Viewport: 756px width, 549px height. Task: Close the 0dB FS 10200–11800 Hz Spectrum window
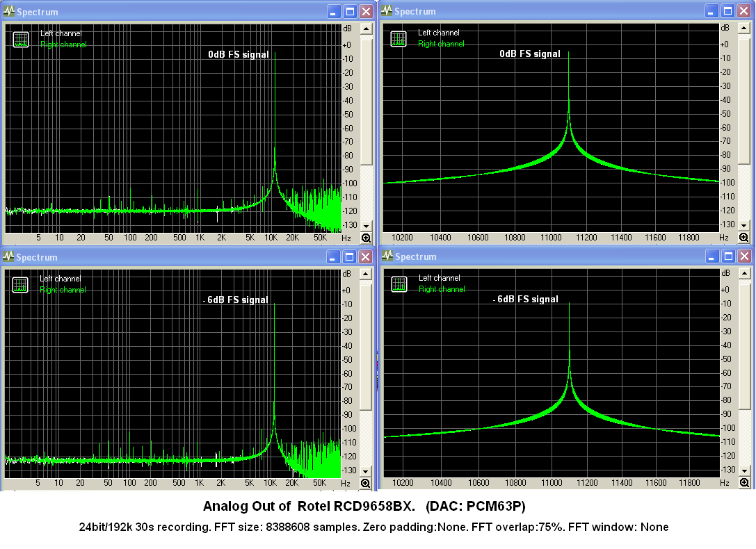744,11
